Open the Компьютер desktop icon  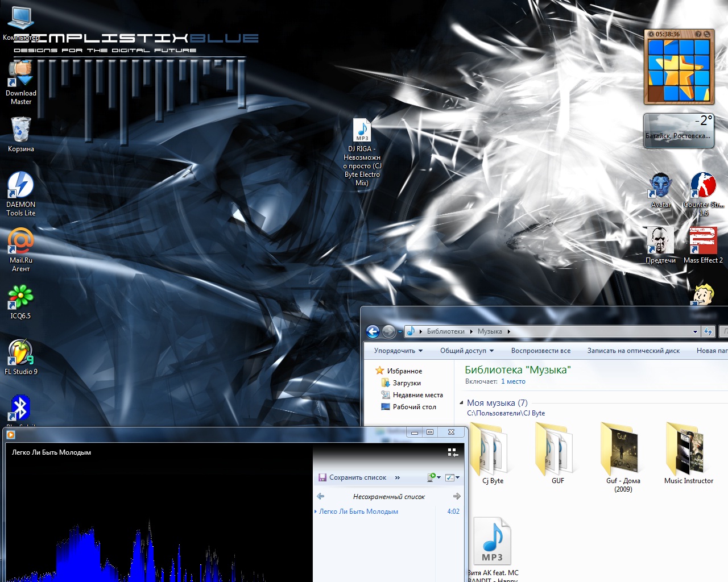pos(21,24)
